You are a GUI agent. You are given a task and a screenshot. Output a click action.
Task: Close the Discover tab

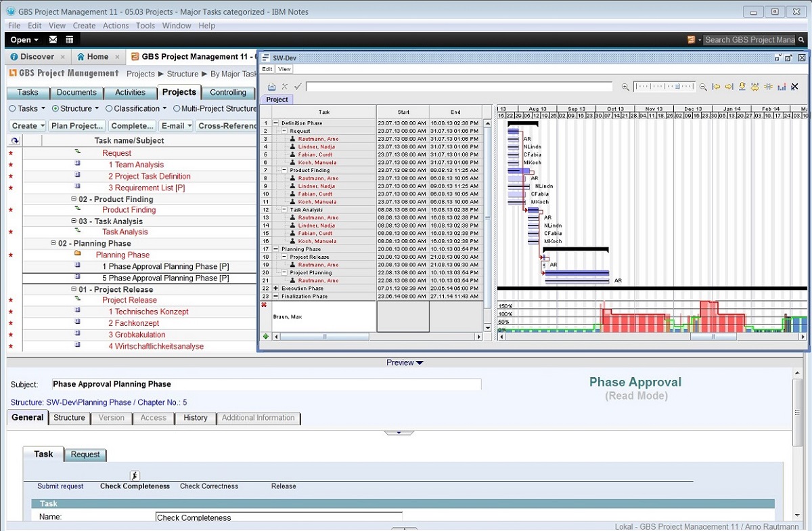(62, 57)
